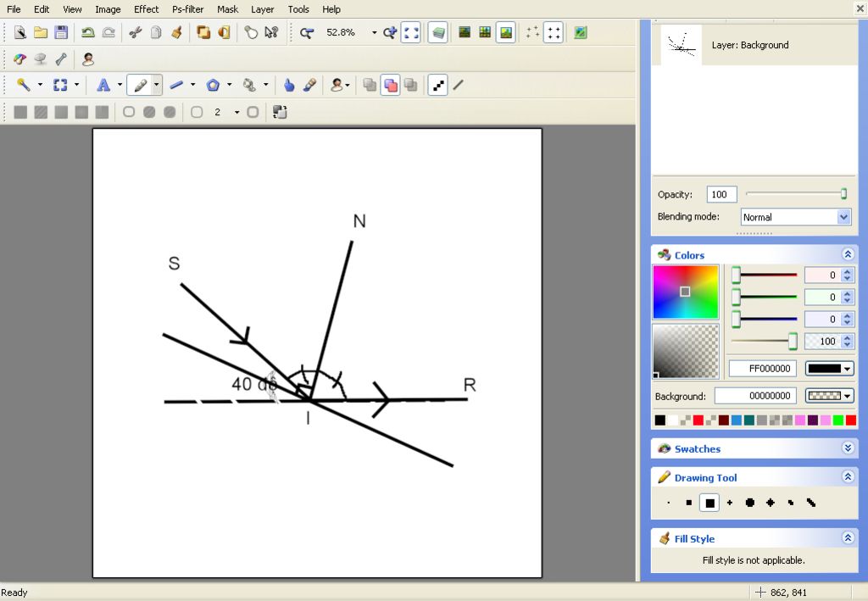The image size is (868, 601).
Task: Click the paintbrush icon next to the smudge hand
Action: (309, 85)
